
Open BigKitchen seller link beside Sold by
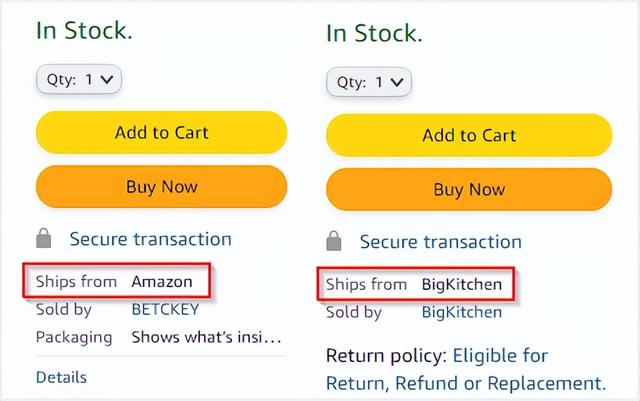[x=461, y=312]
